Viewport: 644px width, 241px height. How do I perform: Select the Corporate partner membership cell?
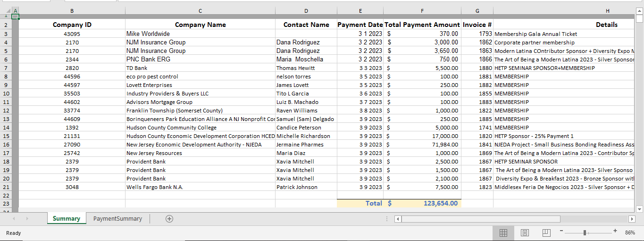click(x=564, y=43)
